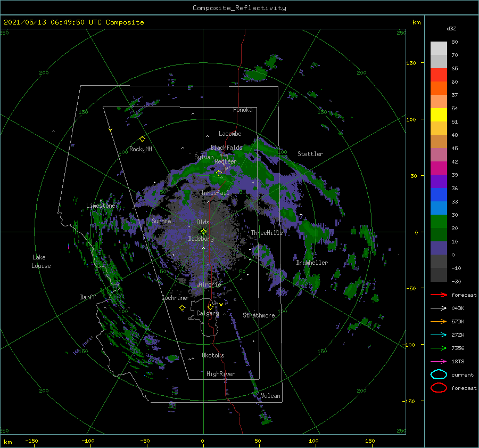Click the ThreeHills label
The height and width of the screenshot is (448, 479).
pos(267,233)
